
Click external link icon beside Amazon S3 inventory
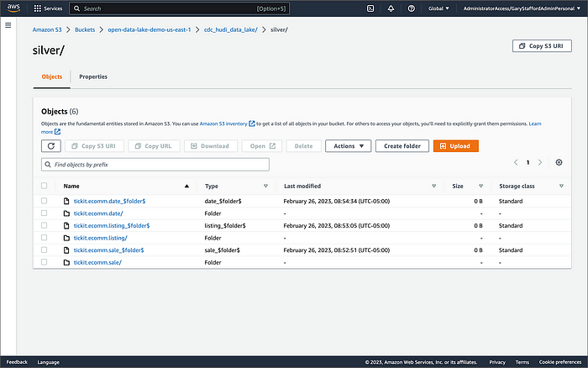252,124
